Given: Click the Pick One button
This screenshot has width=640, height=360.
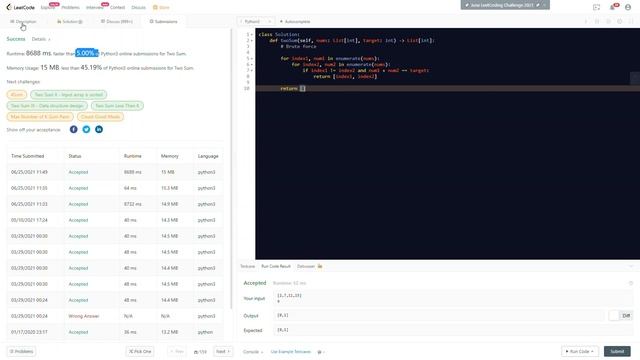Looking at the screenshot, I should 140,351.
